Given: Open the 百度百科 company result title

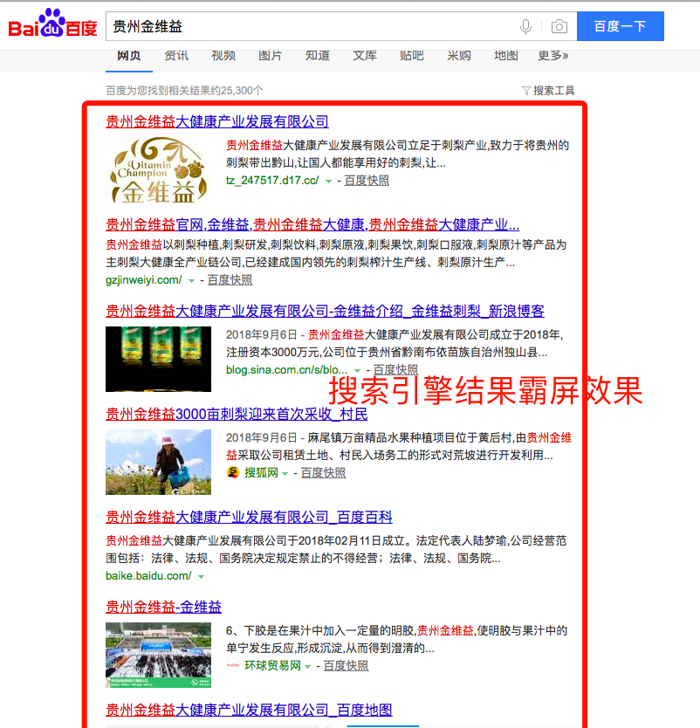Looking at the screenshot, I should click(250, 518).
